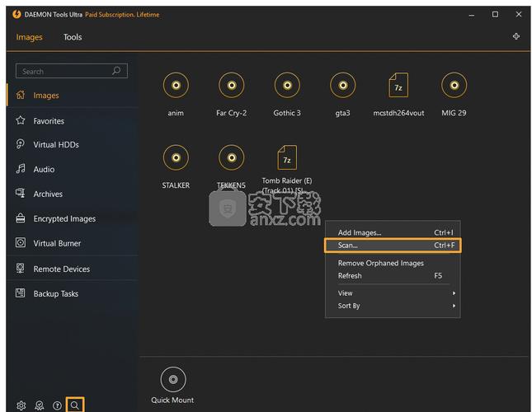Click the gta3 disc image icon

(342, 86)
